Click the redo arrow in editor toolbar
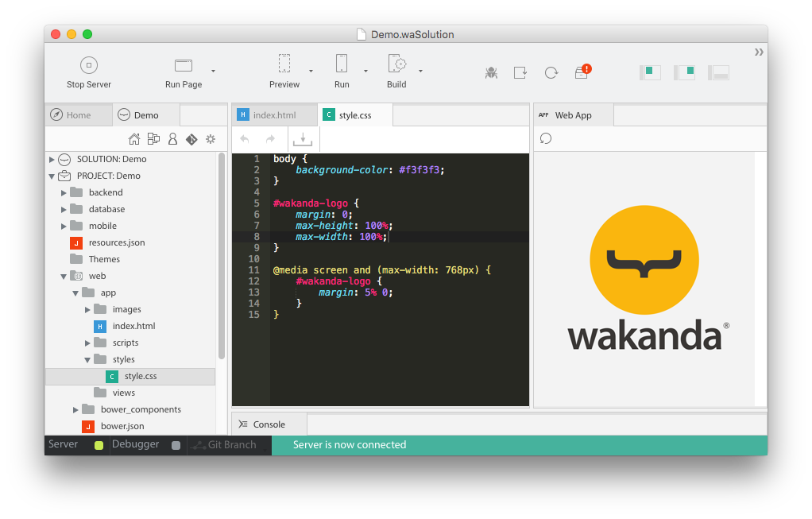Viewport: 812px width, 519px height. tap(270, 139)
